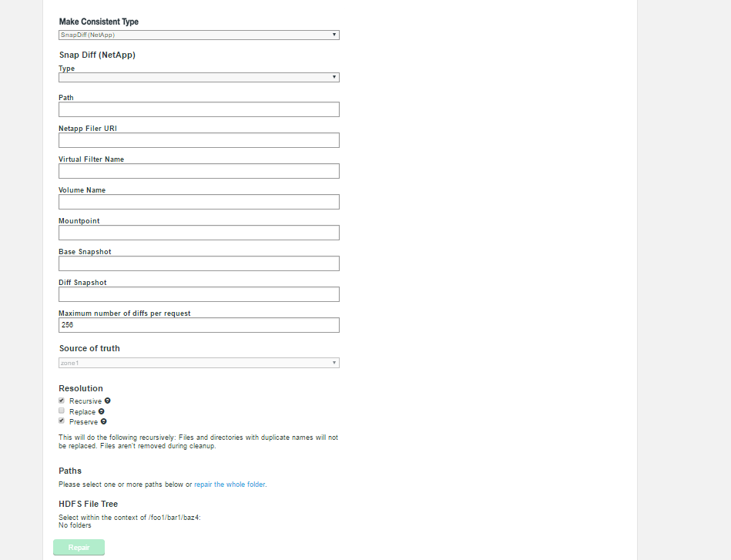Viewport: 731px width, 560px height.
Task: Follow the repair the whole folder link
Action: coord(230,485)
